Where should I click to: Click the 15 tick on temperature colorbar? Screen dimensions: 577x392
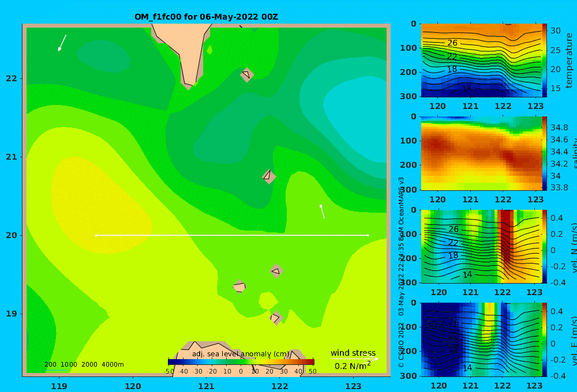(x=556, y=88)
